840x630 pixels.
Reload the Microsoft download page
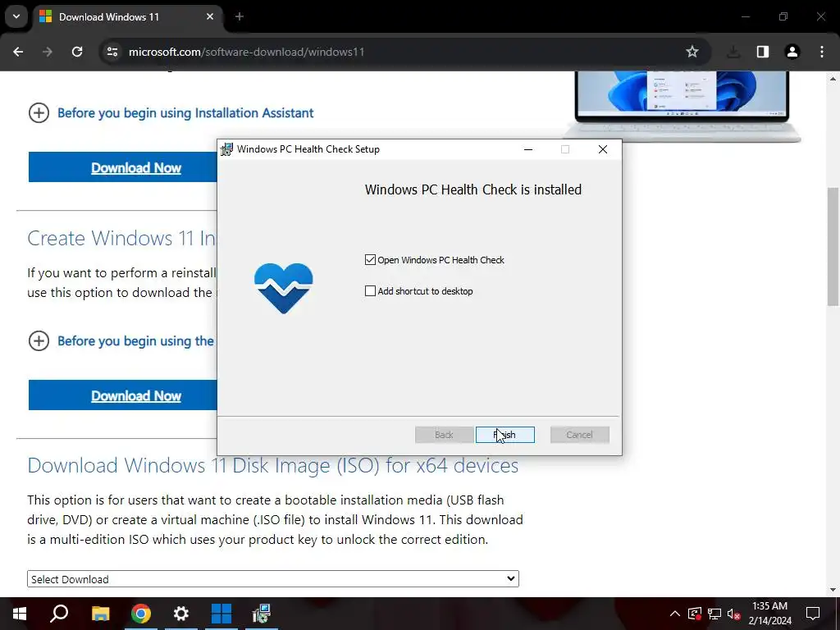[77, 52]
